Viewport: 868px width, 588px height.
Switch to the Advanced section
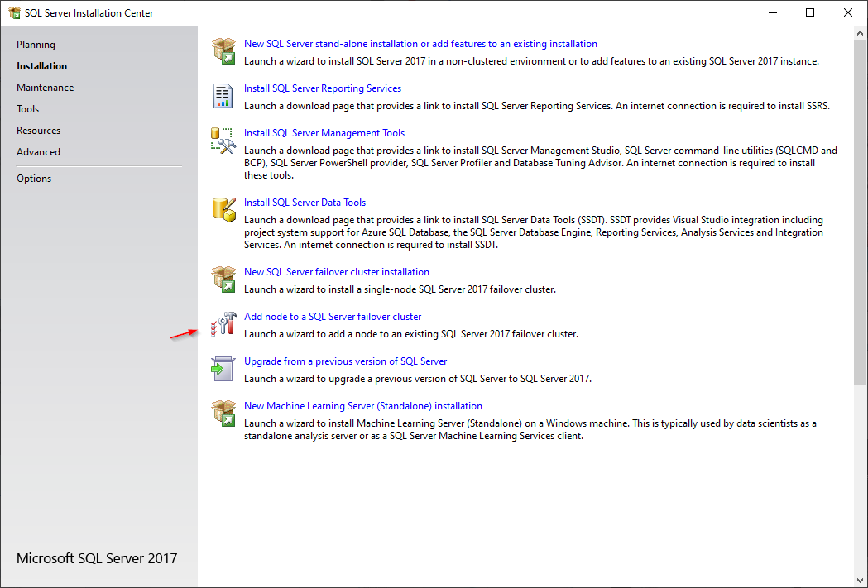tap(38, 152)
